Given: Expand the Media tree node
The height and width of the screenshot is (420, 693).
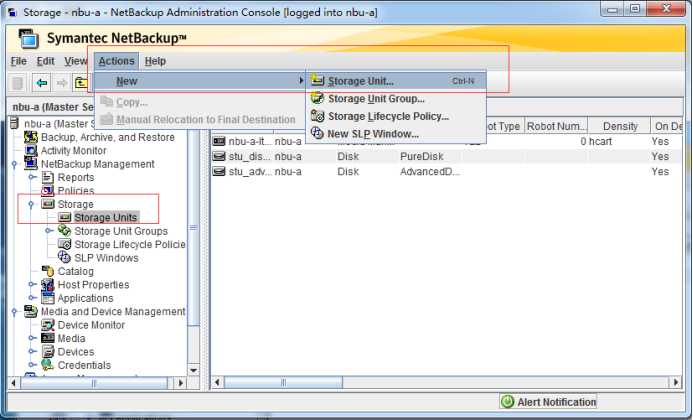Looking at the screenshot, I should pyautogui.click(x=32, y=338).
